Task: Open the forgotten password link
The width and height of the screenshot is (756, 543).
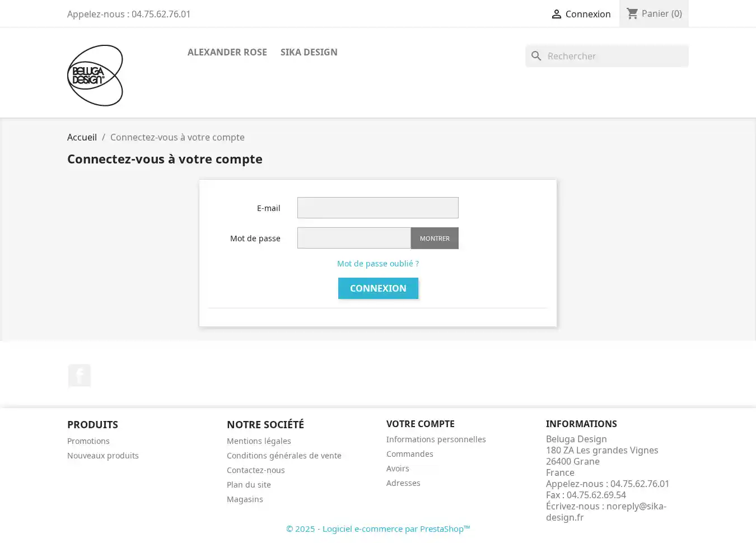Action: pos(377,264)
